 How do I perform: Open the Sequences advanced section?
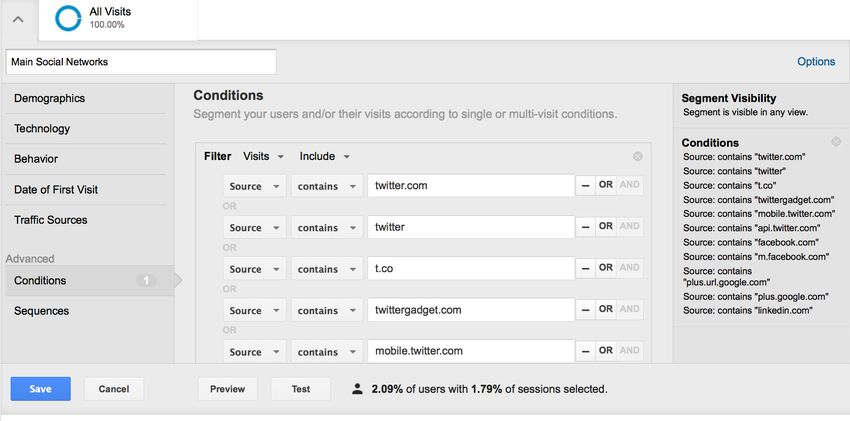click(x=42, y=311)
